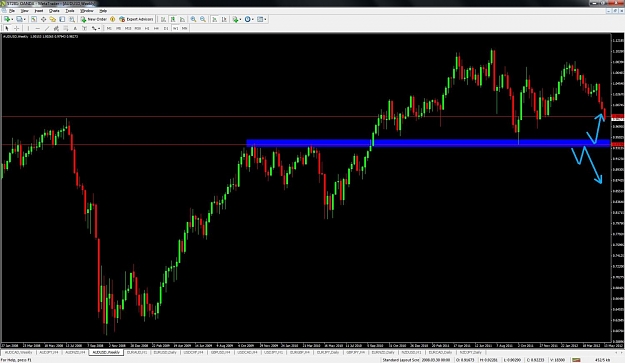
Task: Open the Data Window icon
Action: pyautogui.click(x=43, y=19)
